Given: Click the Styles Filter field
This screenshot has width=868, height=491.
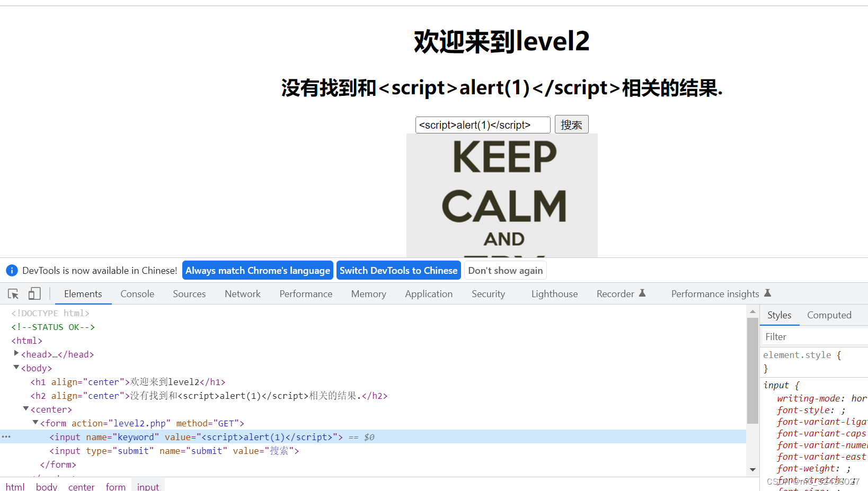Looking at the screenshot, I should coord(814,337).
